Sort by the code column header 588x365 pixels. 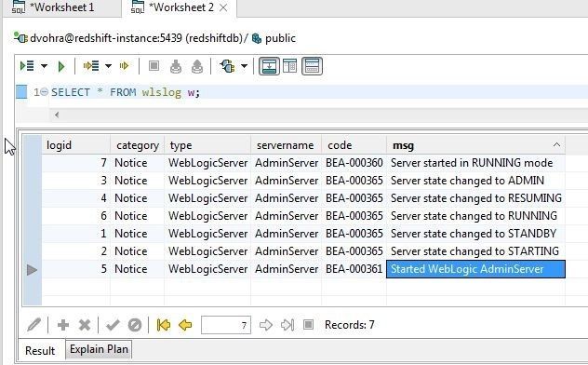coord(354,145)
